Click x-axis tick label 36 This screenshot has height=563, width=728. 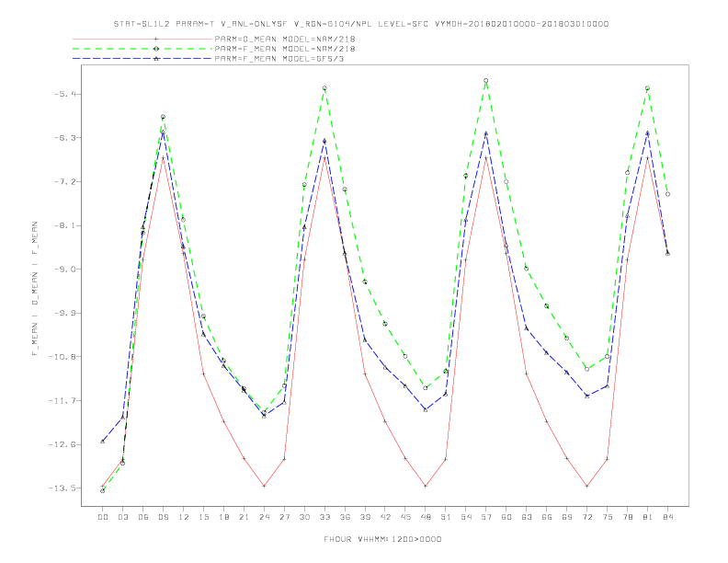[345, 517]
